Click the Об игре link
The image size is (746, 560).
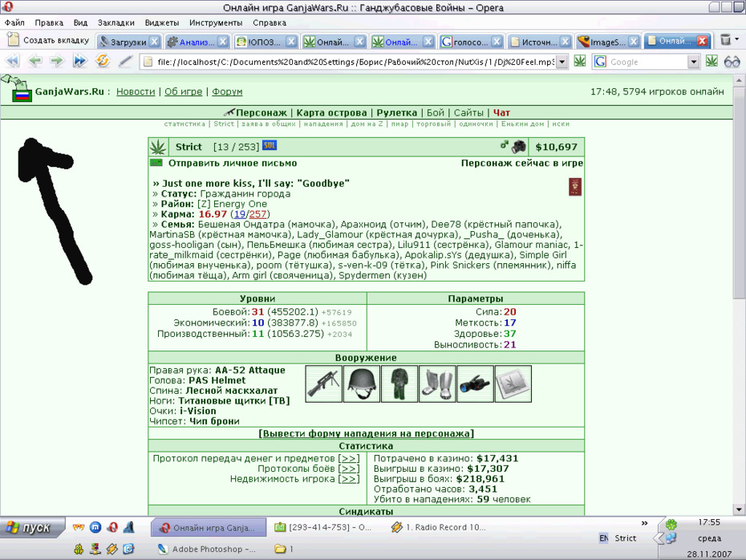coord(183,91)
